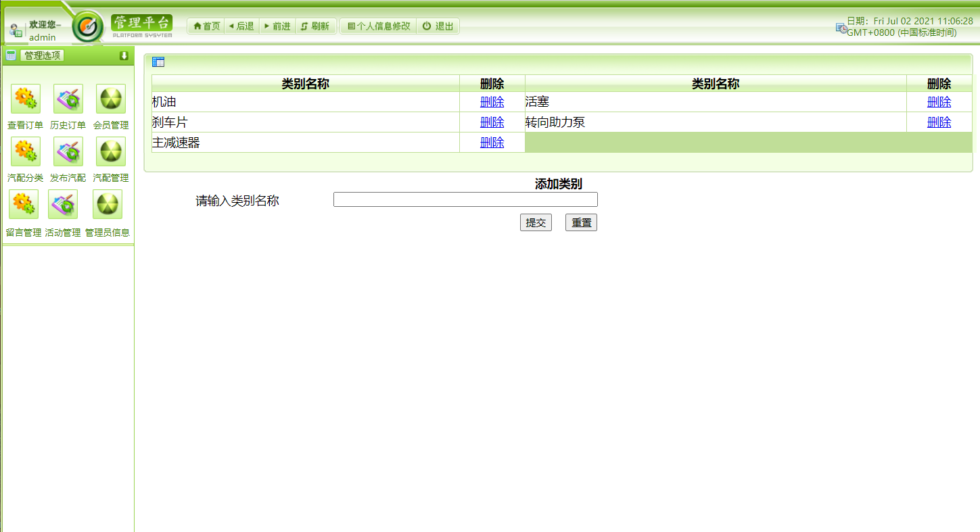The image size is (980, 532).
Task: Reset the form using 重置
Action: 580,222
